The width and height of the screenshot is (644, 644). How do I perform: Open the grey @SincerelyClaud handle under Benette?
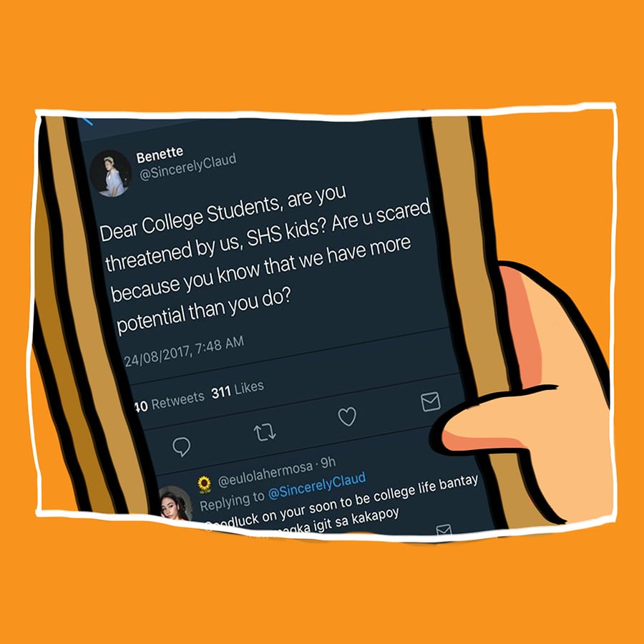click(188, 166)
